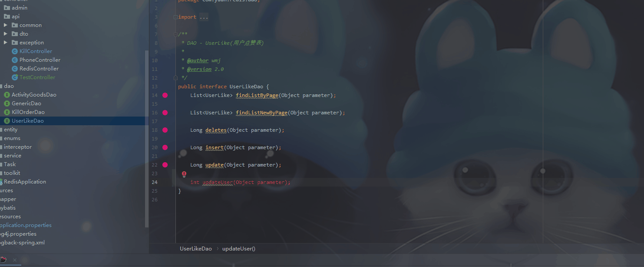
Task: Click the fold end marker at line 12
Action: (x=175, y=78)
